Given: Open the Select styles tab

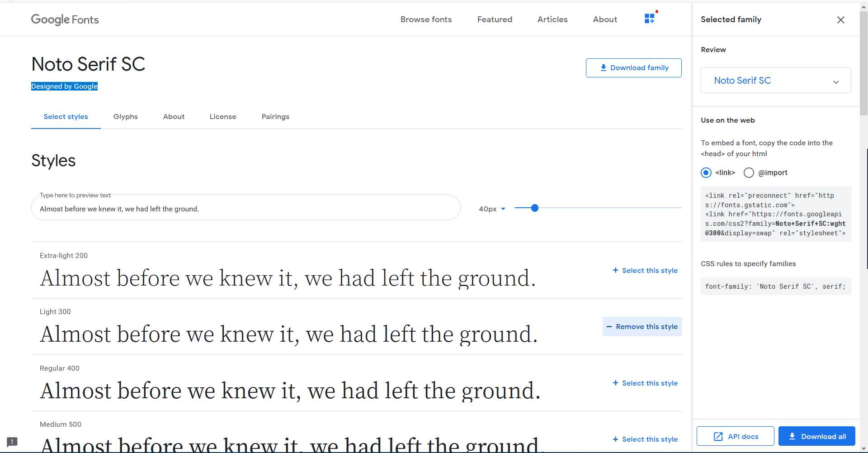Looking at the screenshot, I should pyautogui.click(x=66, y=116).
